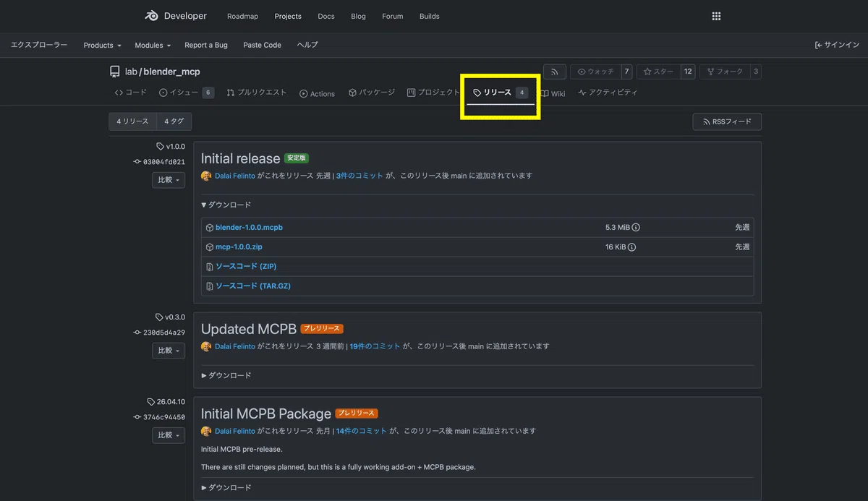
Task: Click the tag icon beside 26.04.10
Action: [x=150, y=401]
